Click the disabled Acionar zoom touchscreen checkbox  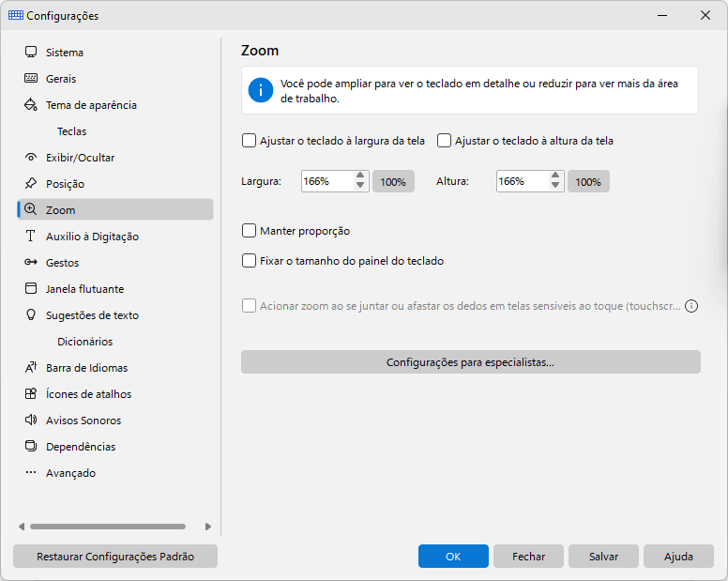coord(249,306)
